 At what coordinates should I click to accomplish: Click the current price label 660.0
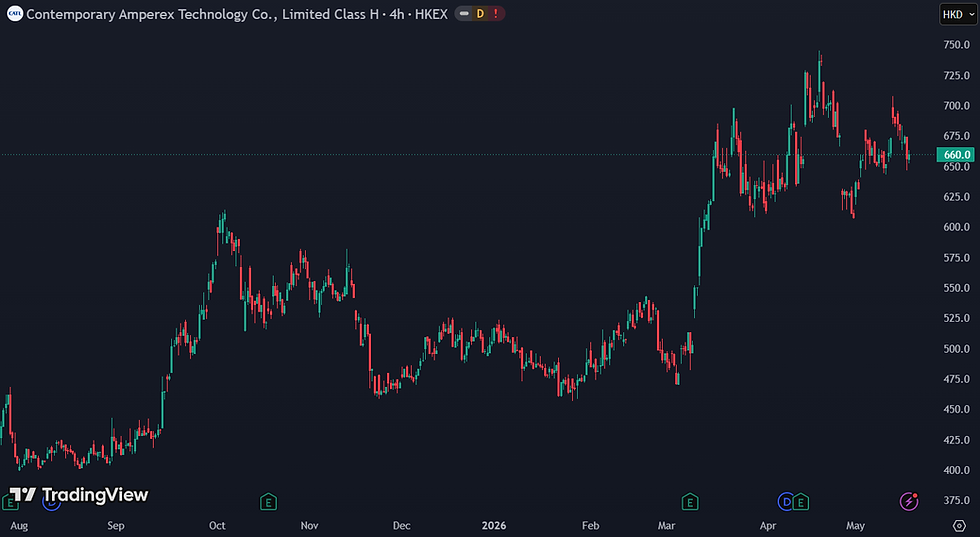956,154
